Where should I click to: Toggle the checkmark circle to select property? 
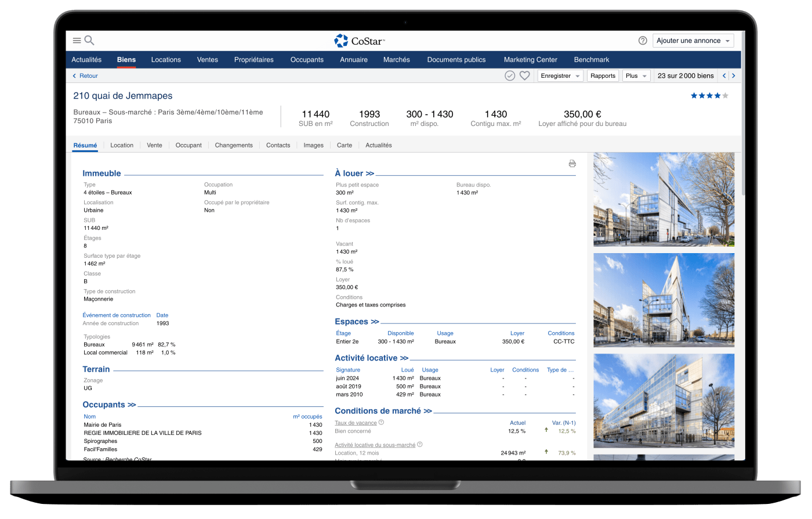point(510,76)
